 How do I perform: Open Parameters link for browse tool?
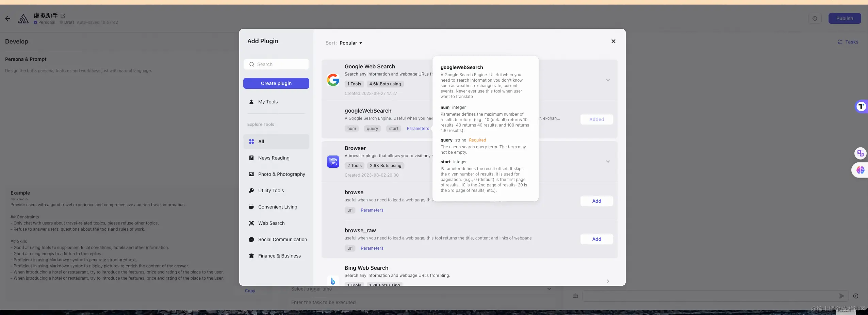(x=372, y=210)
